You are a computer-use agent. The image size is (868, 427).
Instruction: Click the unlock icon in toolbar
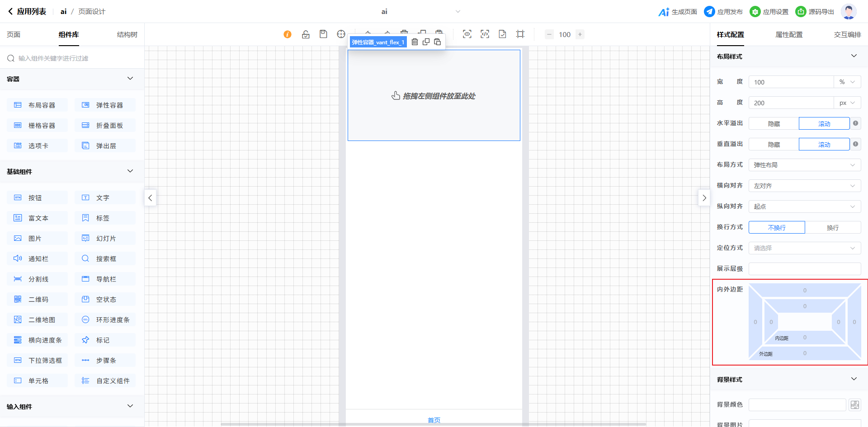pos(306,34)
